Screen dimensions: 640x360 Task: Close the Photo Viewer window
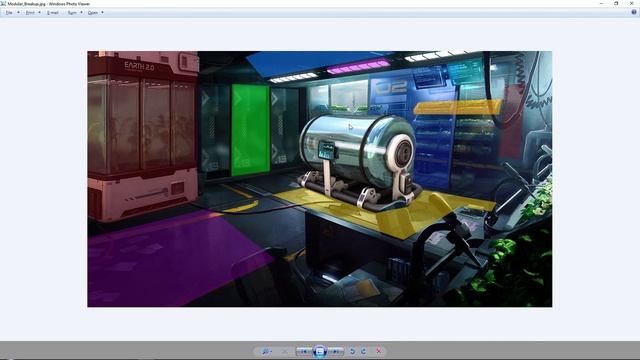pos(631,3)
